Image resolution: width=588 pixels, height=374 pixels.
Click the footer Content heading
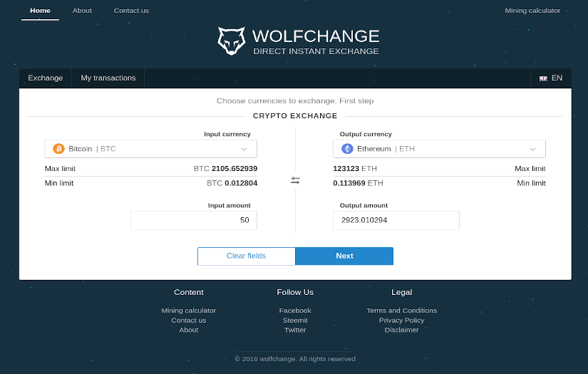point(189,292)
